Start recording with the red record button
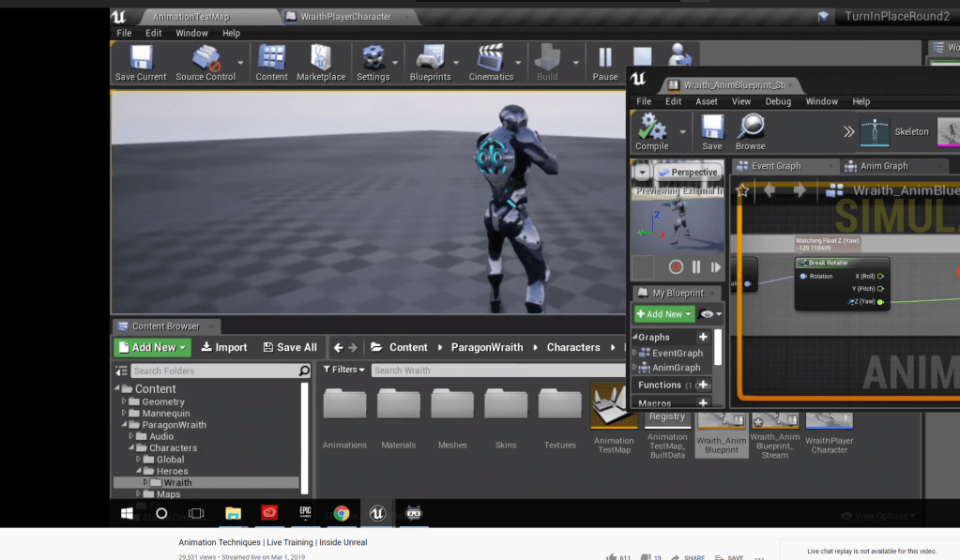The width and height of the screenshot is (960, 560). pyautogui.click(x=676, y=267)
